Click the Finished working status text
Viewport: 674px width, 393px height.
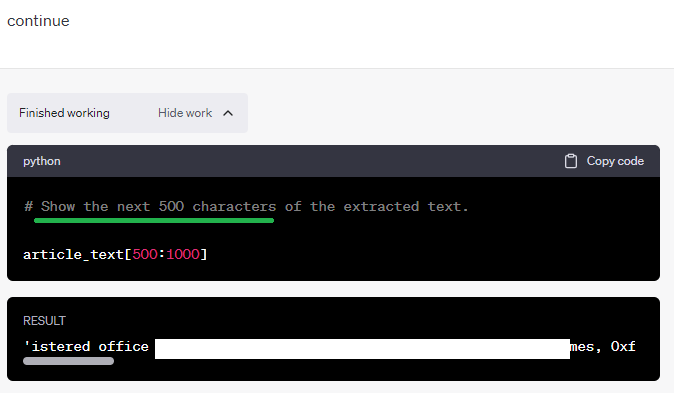(64, 113)
